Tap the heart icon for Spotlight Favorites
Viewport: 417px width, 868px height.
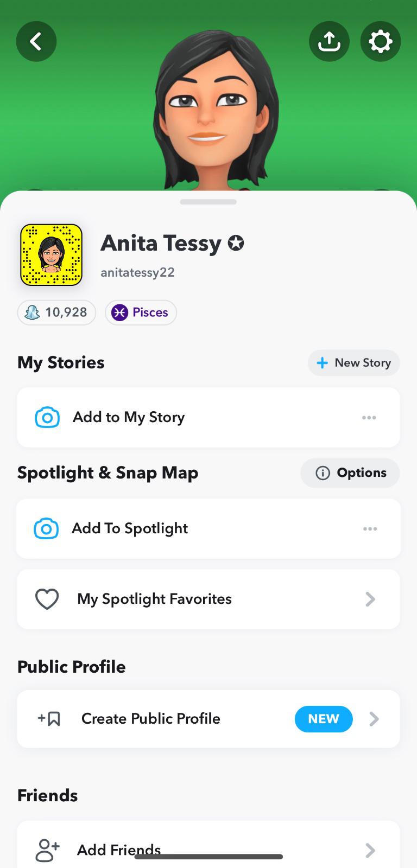47,599
